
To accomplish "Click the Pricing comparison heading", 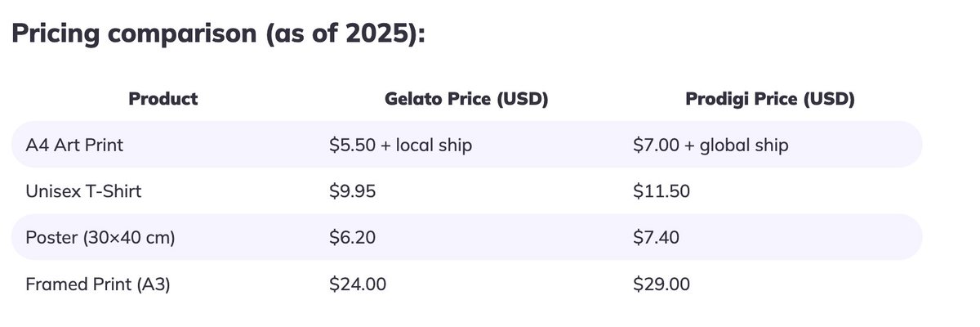I will coord(218,35).
